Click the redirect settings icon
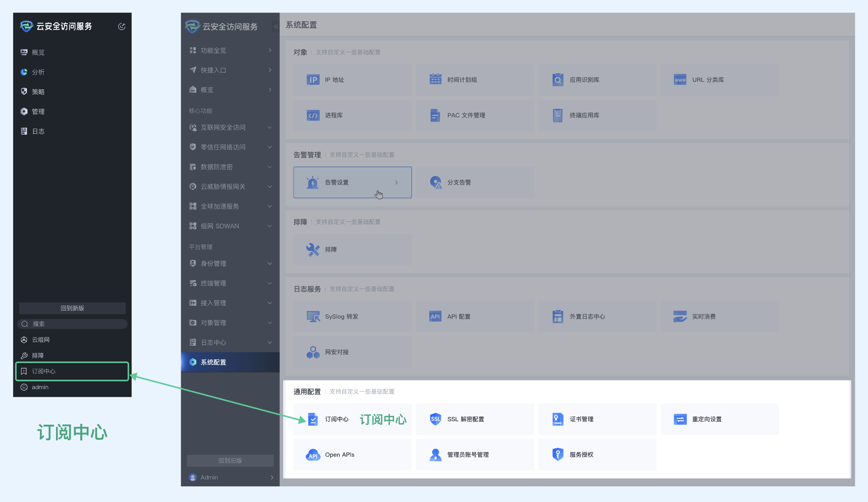Screen dimensions: 868x502 [x=680, y=419]
